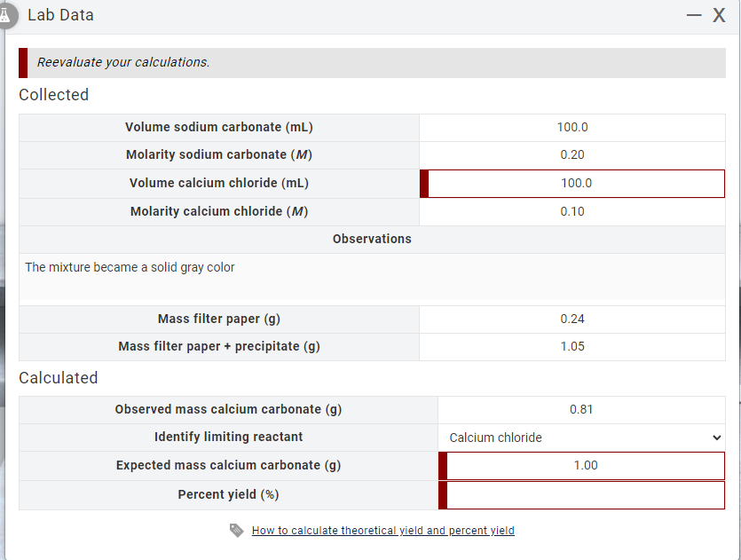Minimize the Lab Data window
741x560 pixels.
click(x=692, y=15)
